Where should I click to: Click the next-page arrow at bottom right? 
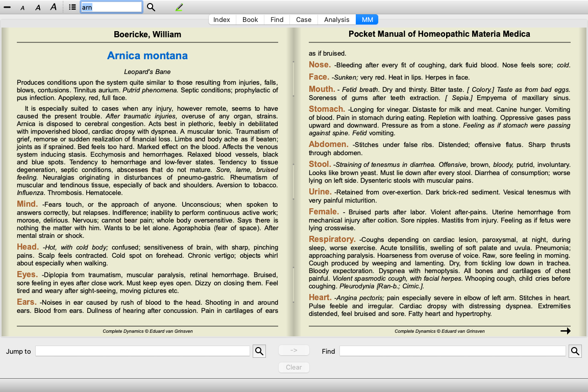coord(566,331)
